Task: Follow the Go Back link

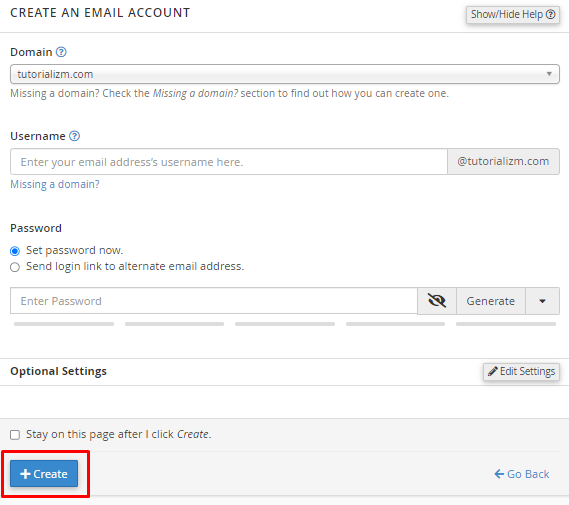Action: tap(522, 474)
